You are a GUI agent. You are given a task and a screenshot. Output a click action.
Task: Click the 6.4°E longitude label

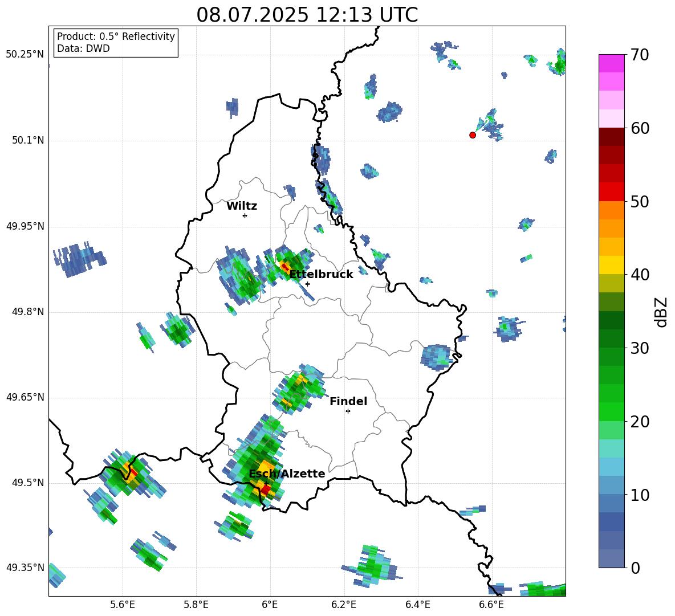point(417,605)
